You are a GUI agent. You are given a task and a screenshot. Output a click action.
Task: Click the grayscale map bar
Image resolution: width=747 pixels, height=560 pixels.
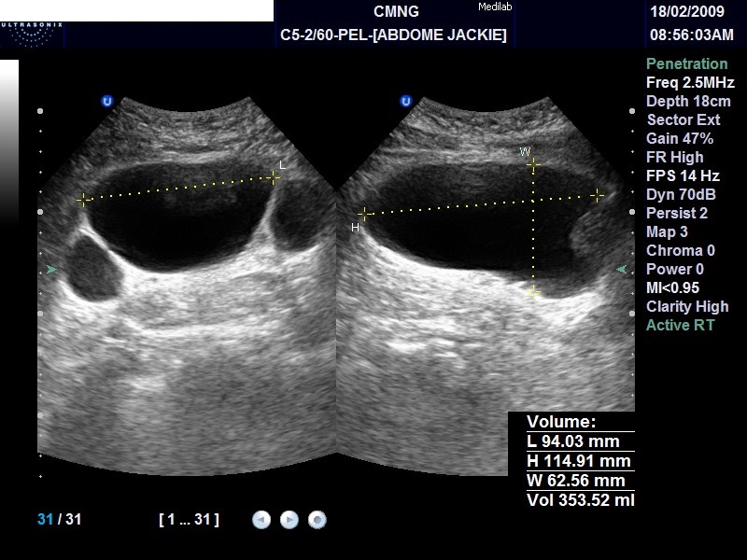pos(9,143)
